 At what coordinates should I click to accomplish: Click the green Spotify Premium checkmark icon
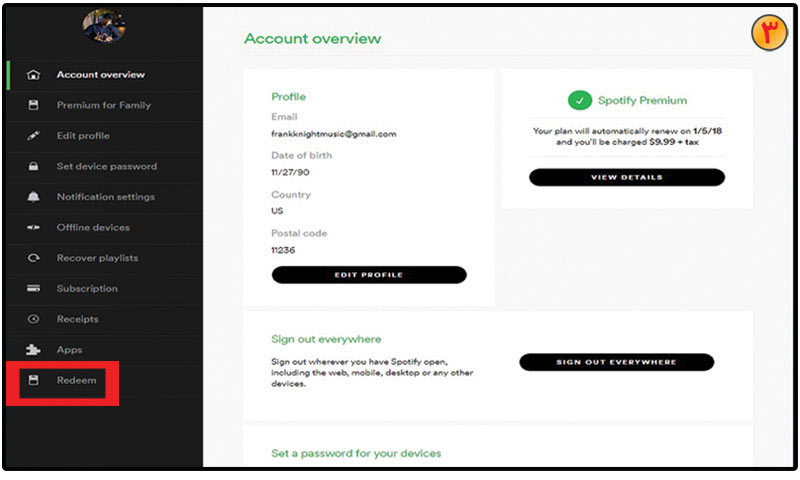580,100
